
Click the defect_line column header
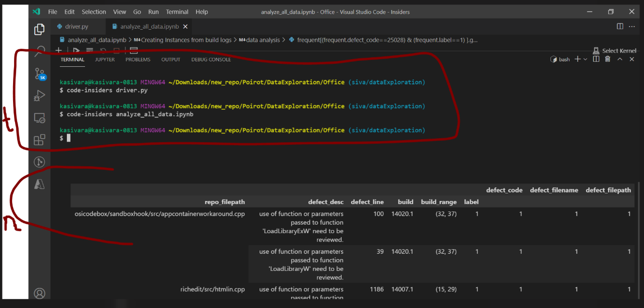point(367,202)
